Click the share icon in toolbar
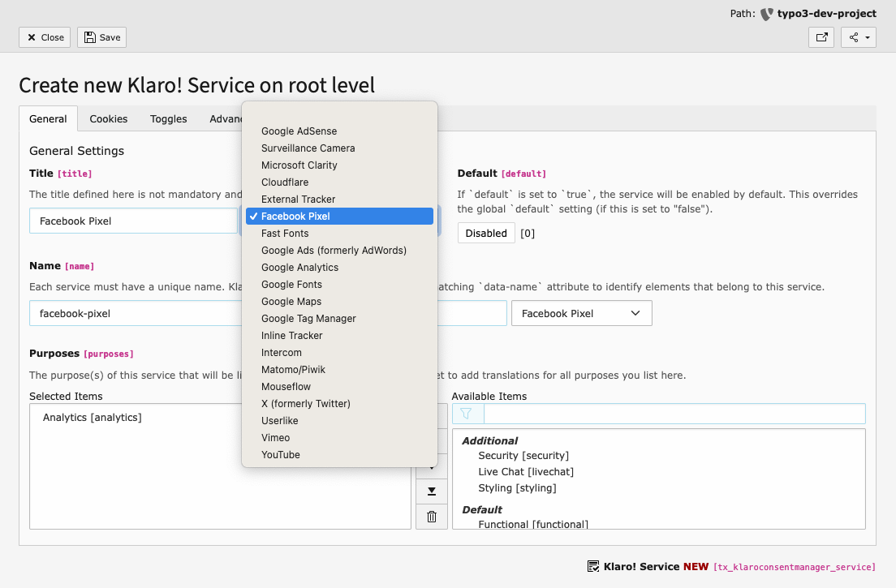 tap(853, 37)
